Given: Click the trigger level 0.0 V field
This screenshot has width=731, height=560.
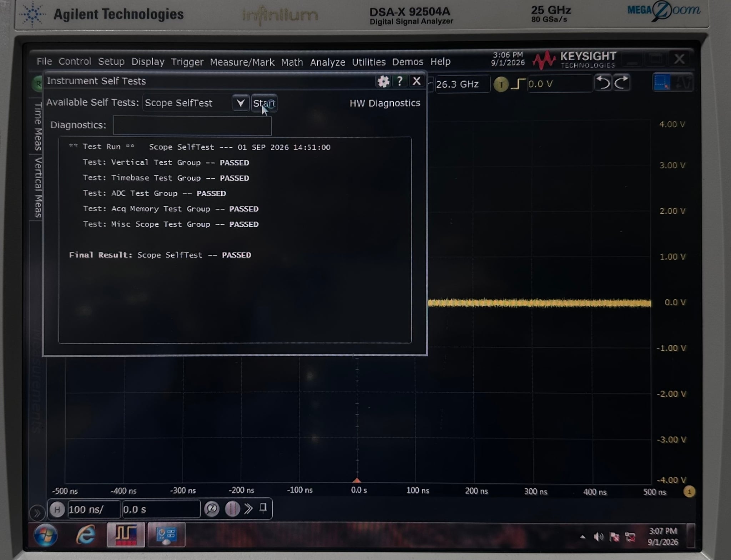Looking at the screenshot, I should point(559,84).
